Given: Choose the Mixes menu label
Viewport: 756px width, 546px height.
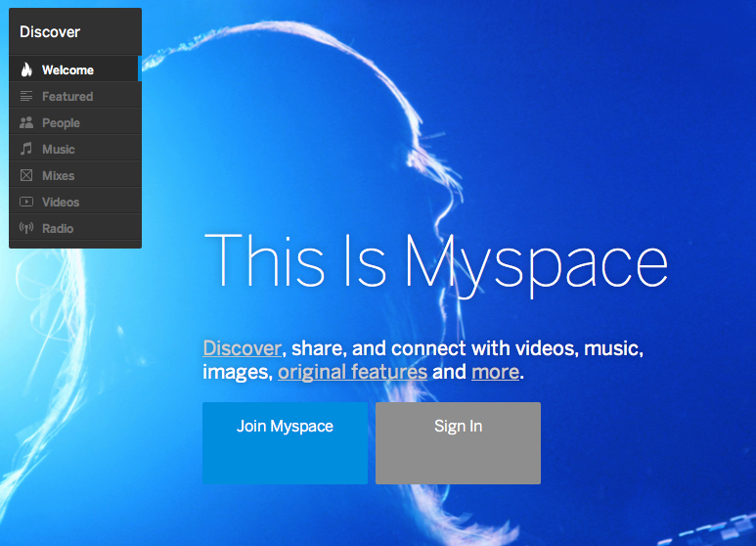Looking at the screenshot, I should pyautogui.click(x=59, y=176).
